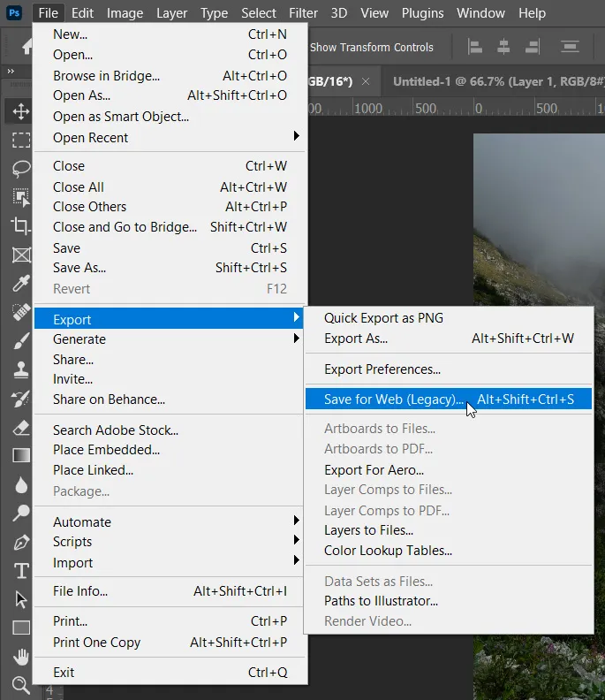This screenshot has width=605, height=700.
Task: Click Align left edges icon
Action: click(474, 47)
